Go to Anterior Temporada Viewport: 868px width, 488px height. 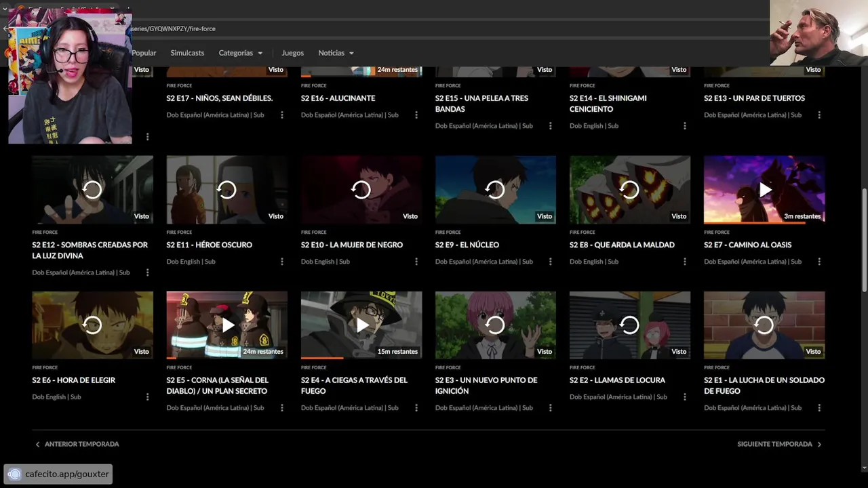pyautogui.click(x=77, y=444)
